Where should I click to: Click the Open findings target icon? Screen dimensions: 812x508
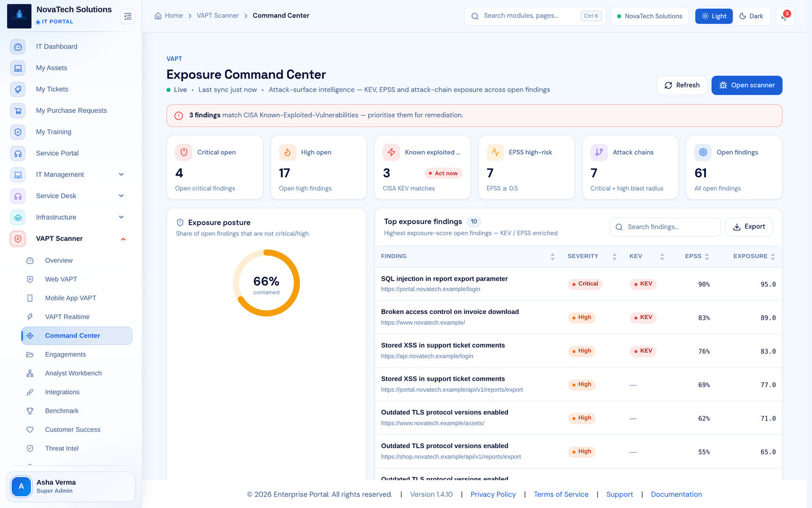(703, 152)
